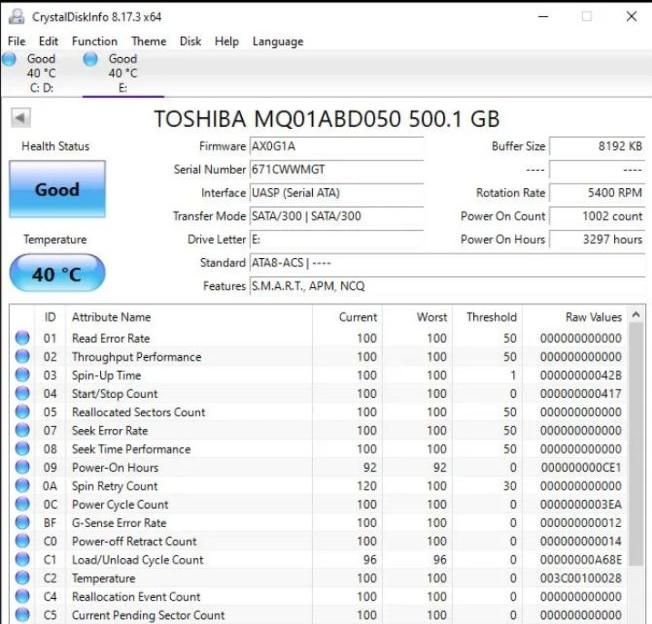This screenshot has height=624, width=652.
Task: Click status orb for Reallocation Event Count
Action: click(x=22, y=596)
